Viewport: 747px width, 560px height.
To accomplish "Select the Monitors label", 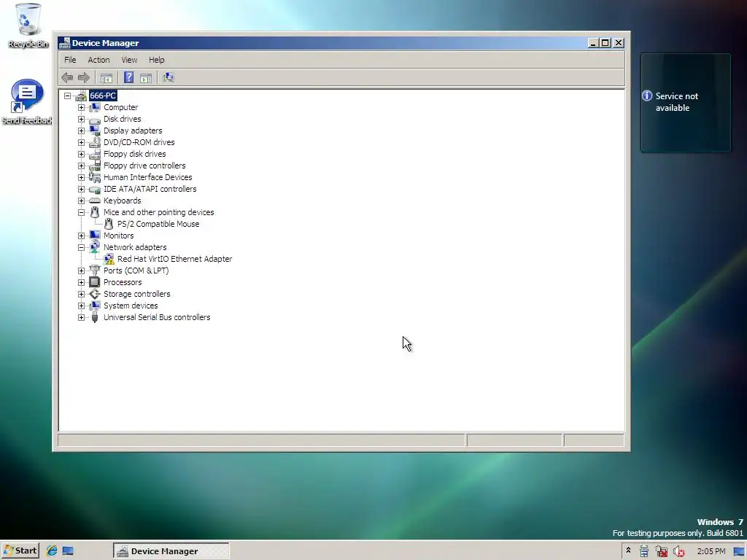I will (119, 236).
